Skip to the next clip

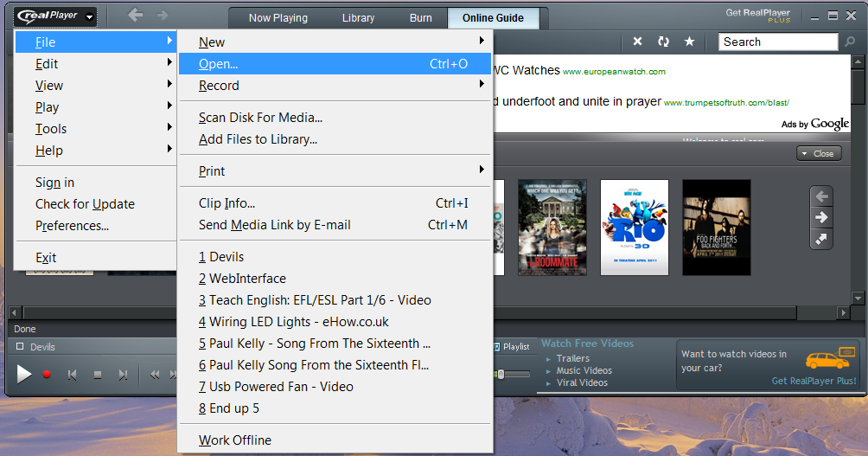coord(123,376)
